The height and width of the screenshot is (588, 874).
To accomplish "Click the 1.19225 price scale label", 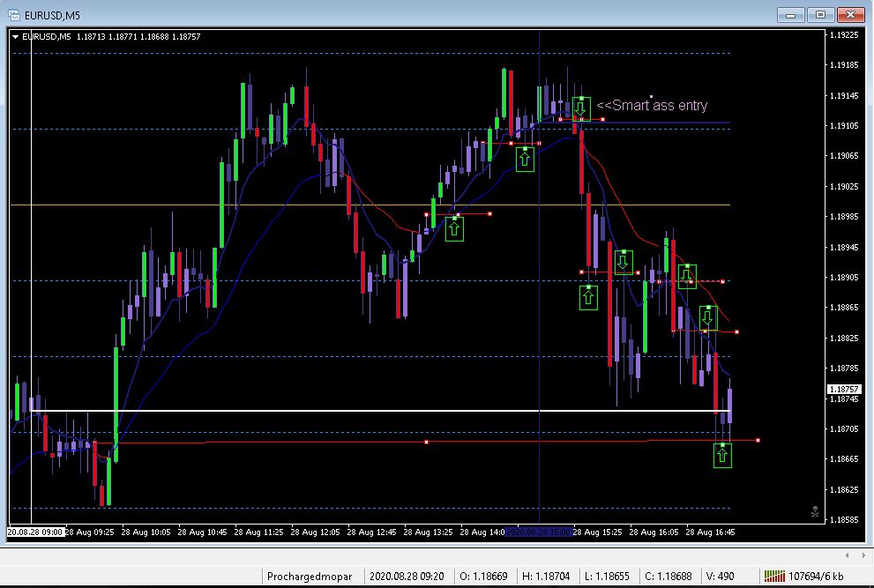I will 843,35.
